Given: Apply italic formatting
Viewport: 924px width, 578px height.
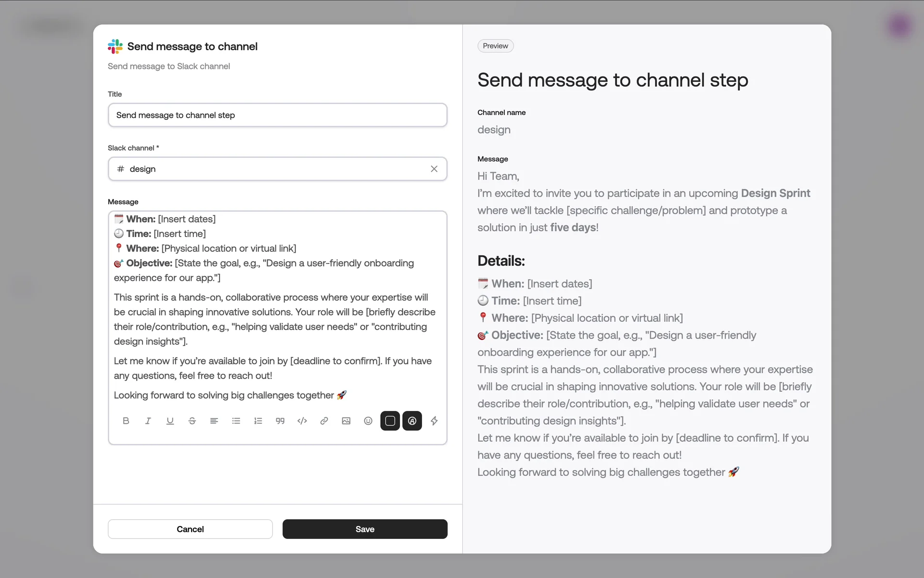Looking at the screenshot, I should (148, 420).
